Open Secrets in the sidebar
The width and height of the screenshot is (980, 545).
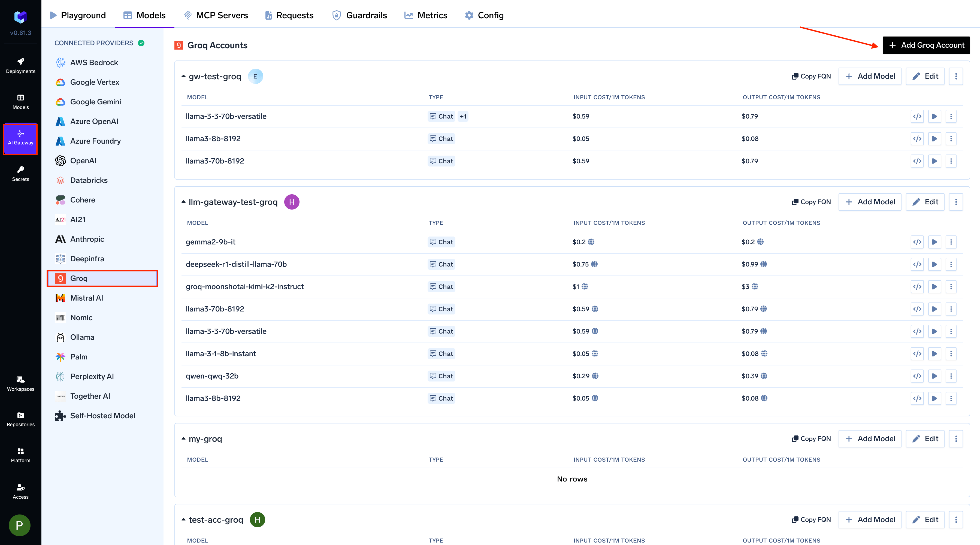(20, 174)
